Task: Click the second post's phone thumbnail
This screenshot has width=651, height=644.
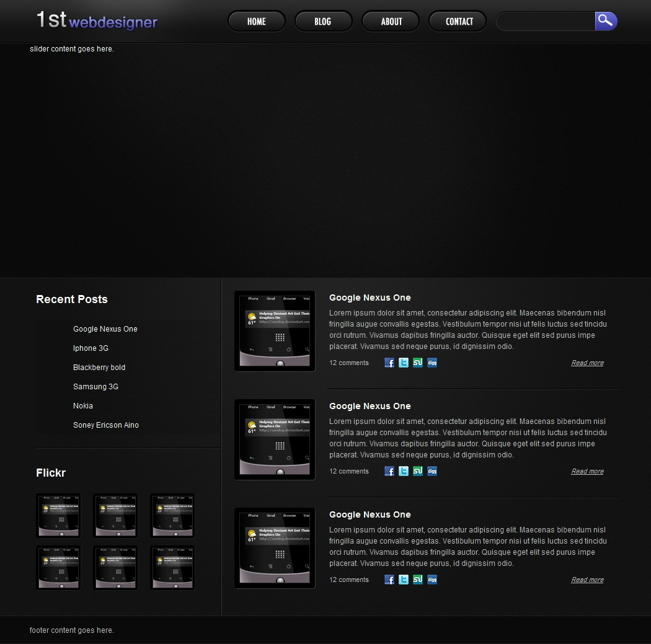Action: [275, 439]
